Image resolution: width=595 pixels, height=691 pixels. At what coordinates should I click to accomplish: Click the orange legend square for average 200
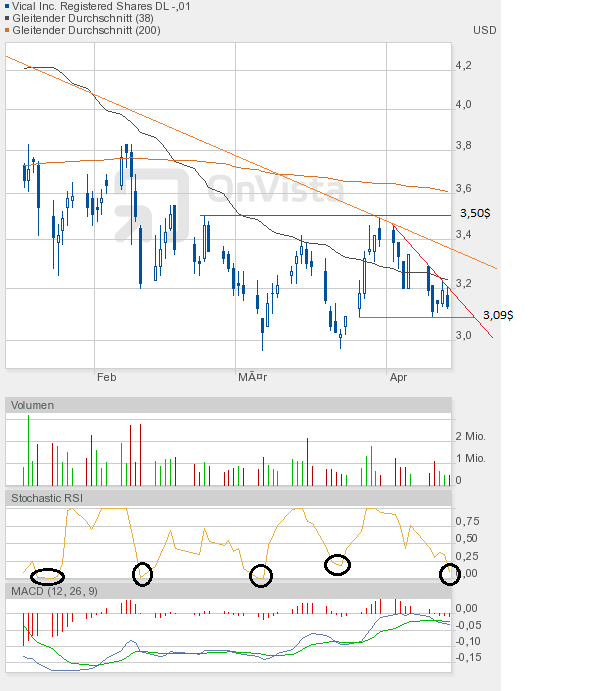coord(7,30)
